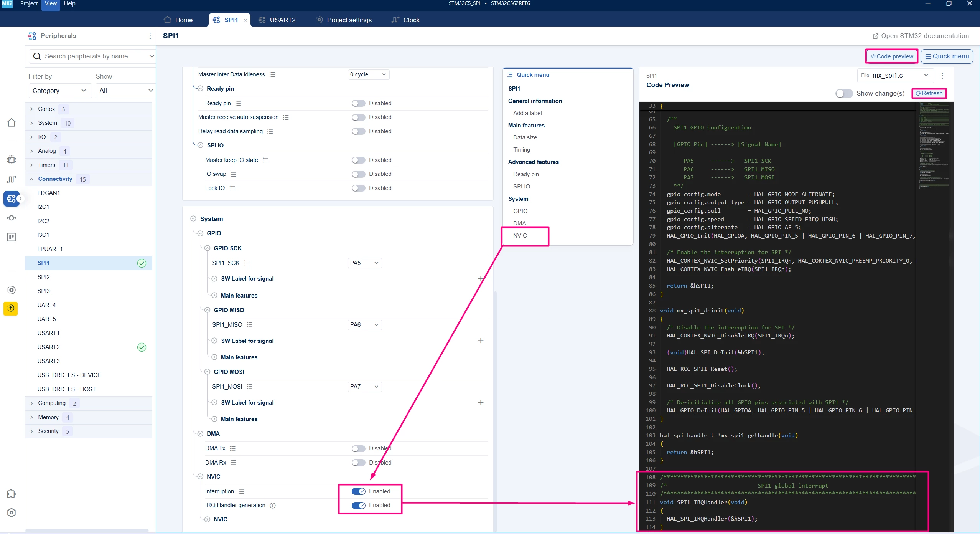
Task: Click the yellow update notification icon
Action: pos(11,308)
